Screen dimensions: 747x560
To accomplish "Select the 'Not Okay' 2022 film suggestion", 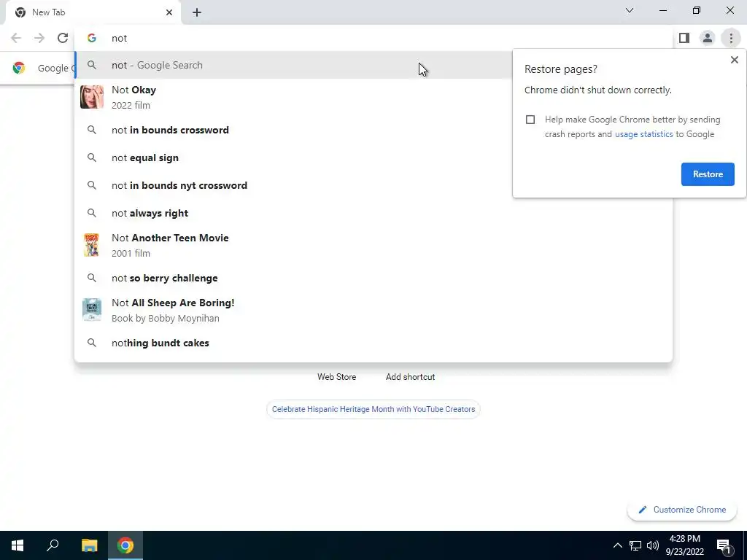I will coord(373,97).
